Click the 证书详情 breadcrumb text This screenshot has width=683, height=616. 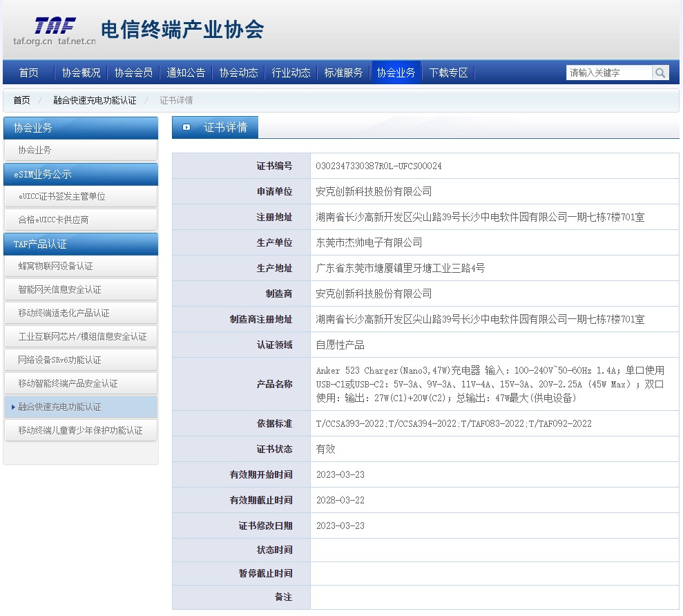pos(176,100)
